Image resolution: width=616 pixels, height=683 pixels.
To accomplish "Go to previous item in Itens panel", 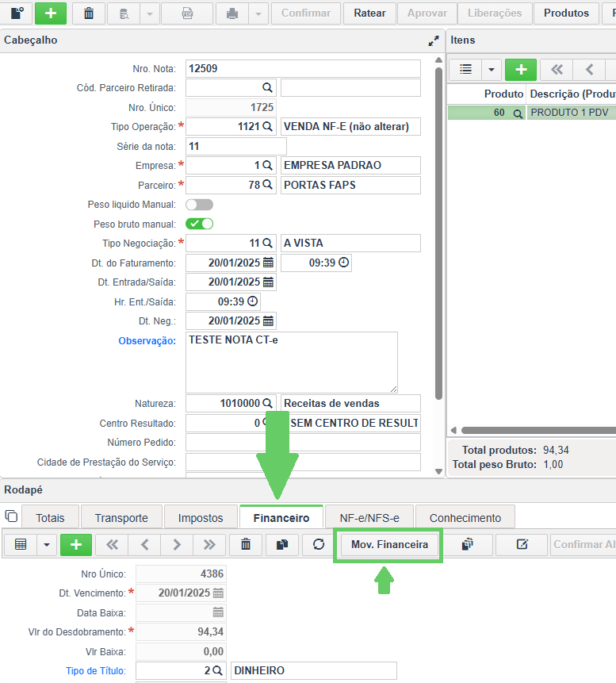I will 590,70.
